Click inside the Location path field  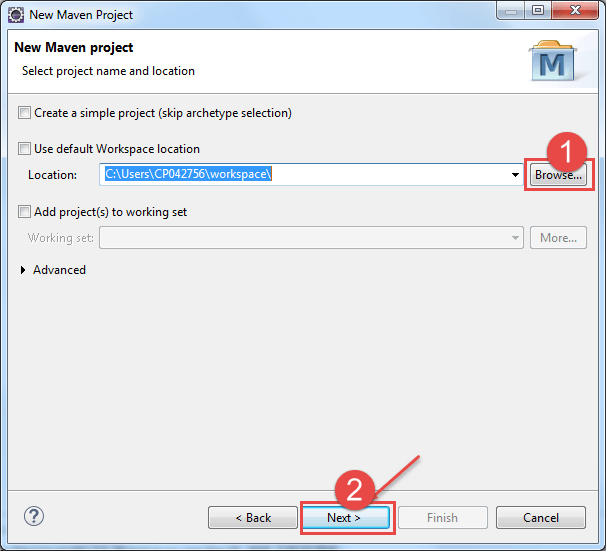[x=300, y=175]
